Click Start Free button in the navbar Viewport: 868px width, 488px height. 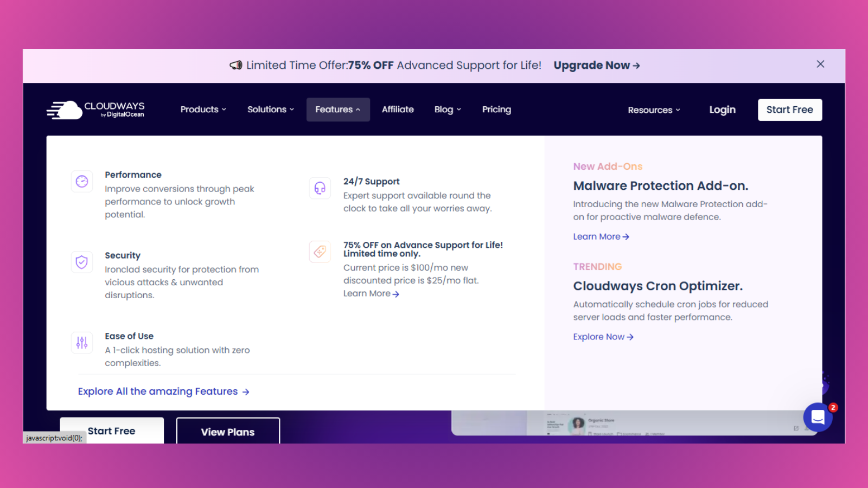[x=790, y=110]
